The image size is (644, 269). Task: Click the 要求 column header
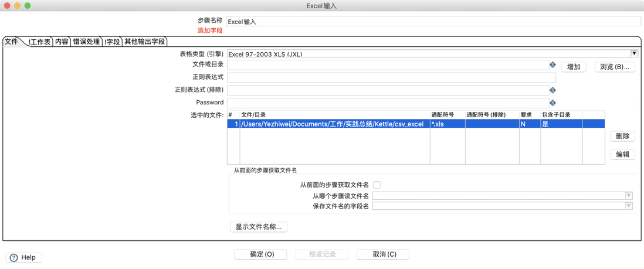530,115
